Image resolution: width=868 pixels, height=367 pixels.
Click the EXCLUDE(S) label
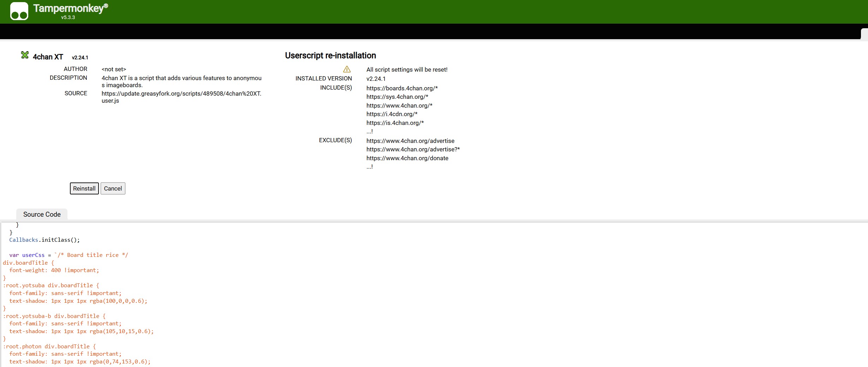point(335,140)
